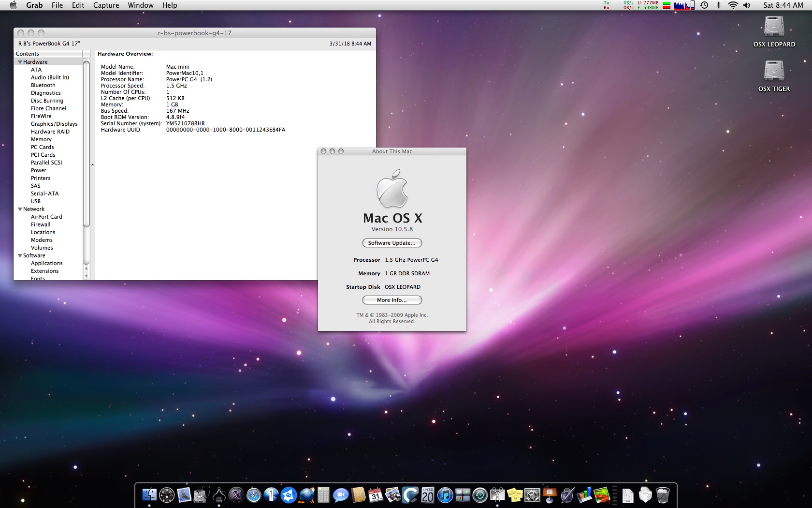
Task: Click the More Info... button
Action: click(392, 300)
